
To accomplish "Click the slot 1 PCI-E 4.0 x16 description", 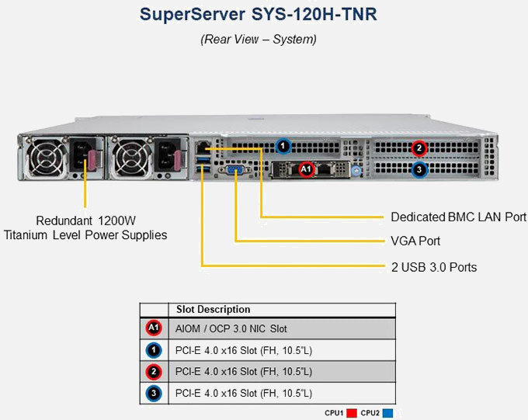I will pos(244,351).
